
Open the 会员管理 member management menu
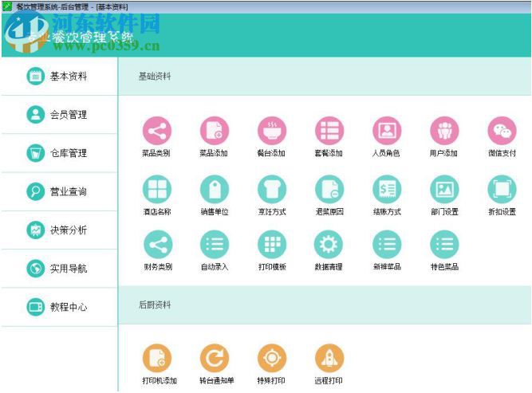point(59,115)
